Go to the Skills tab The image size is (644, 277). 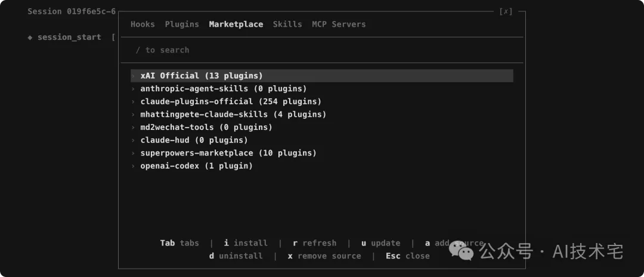[x=287, y=24]
